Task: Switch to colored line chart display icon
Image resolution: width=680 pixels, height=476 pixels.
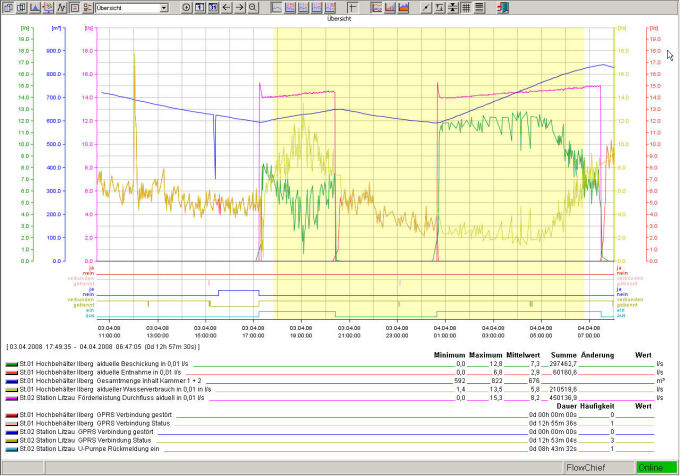Action: coord(377,7)
